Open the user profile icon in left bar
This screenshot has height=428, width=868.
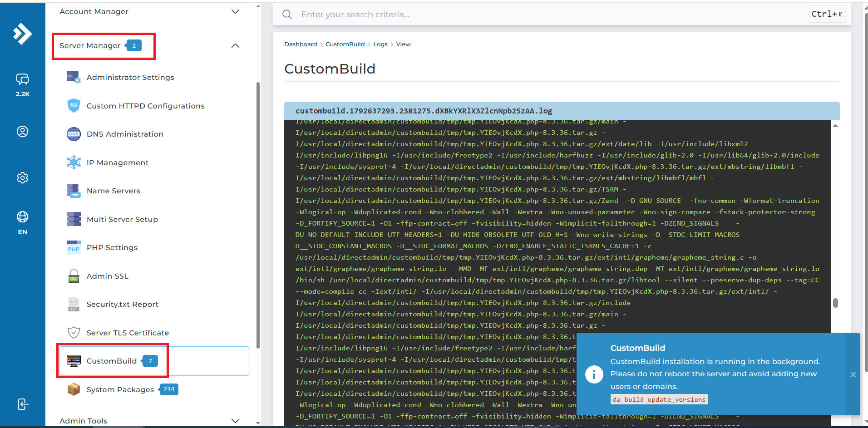point(23,132)
